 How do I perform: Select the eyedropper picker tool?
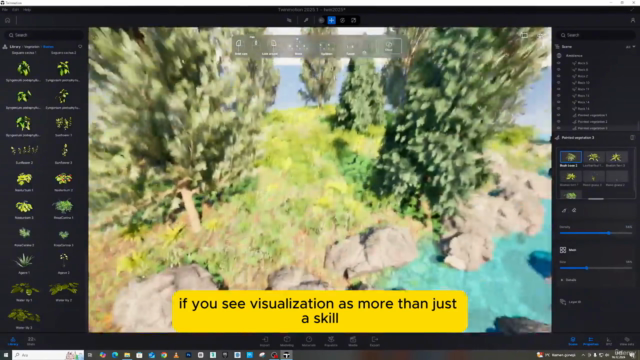point(306,20)
